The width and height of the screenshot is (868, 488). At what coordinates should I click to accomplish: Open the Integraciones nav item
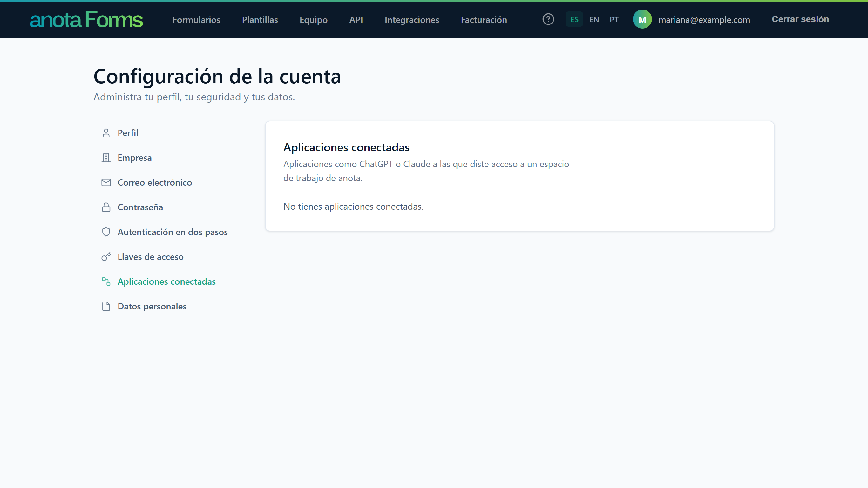[412, 20]
